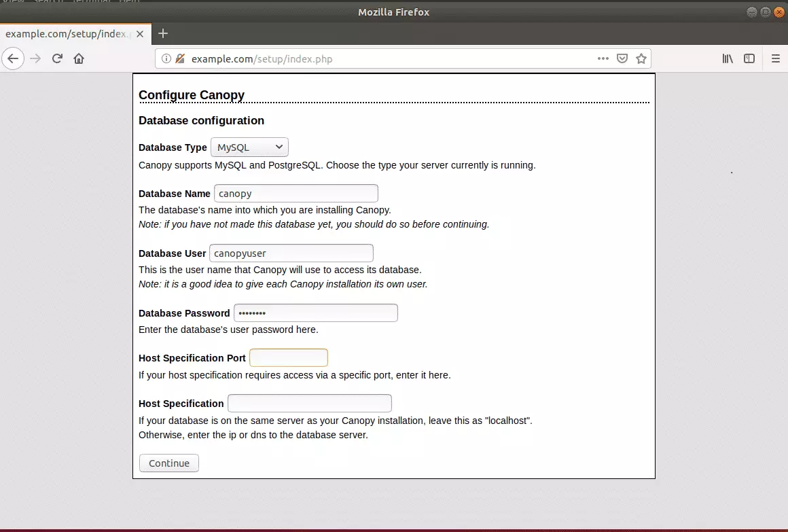788x532 pixels.
Task: Minimize the Firefox window
Action: pos(752,12)
